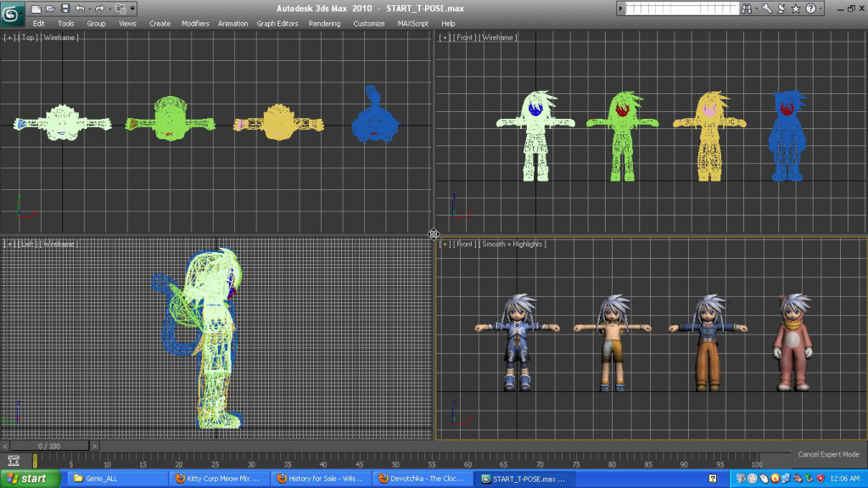Select yellow wireframe character in Top viewport

[279, 122]
